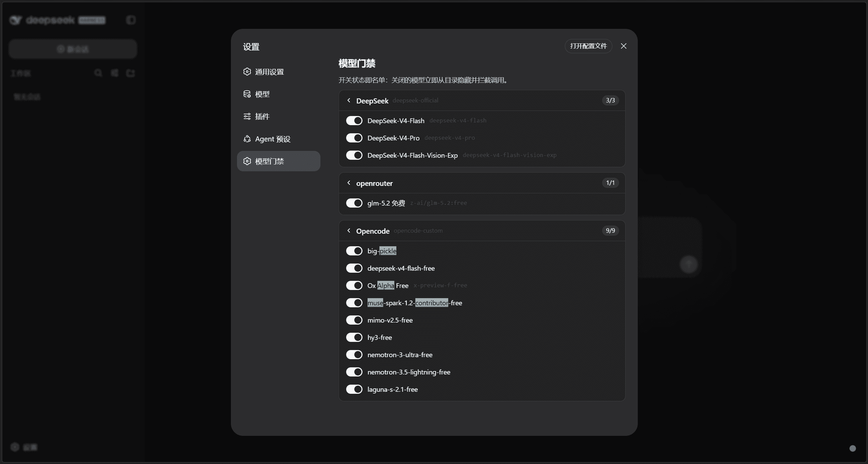Click the 模型门禁 page heading

[x=357, y=63]
